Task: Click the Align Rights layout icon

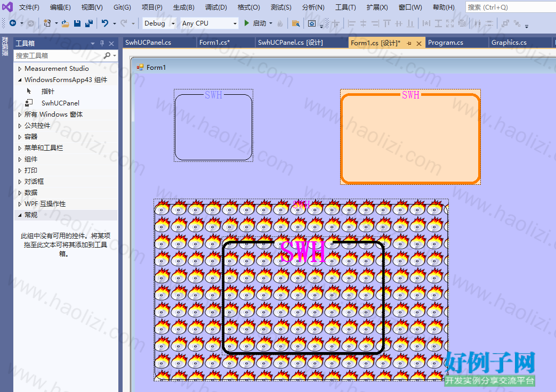Action: pos(375,23)
